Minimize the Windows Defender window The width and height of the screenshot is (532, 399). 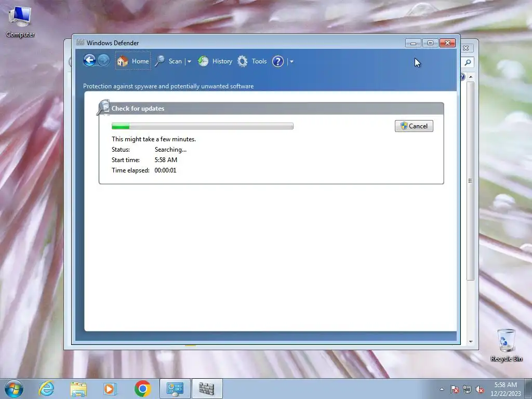point(413,43)
